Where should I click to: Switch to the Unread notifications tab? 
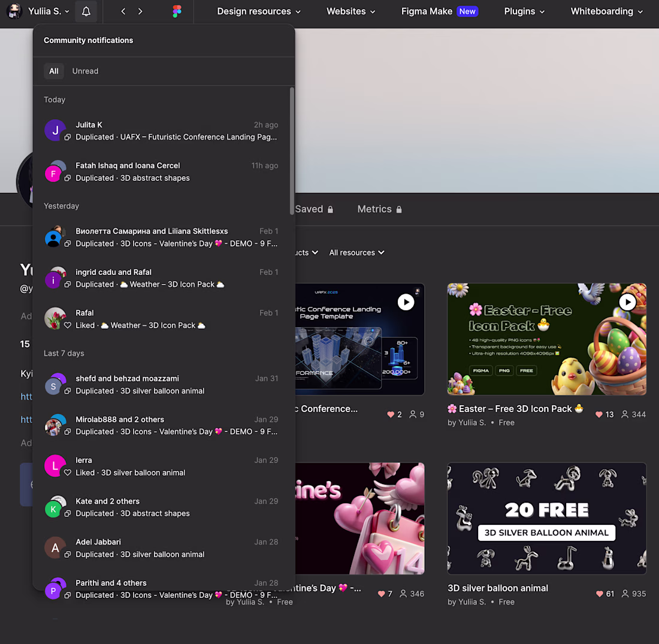pyautogui.click(x=85, y=71)
